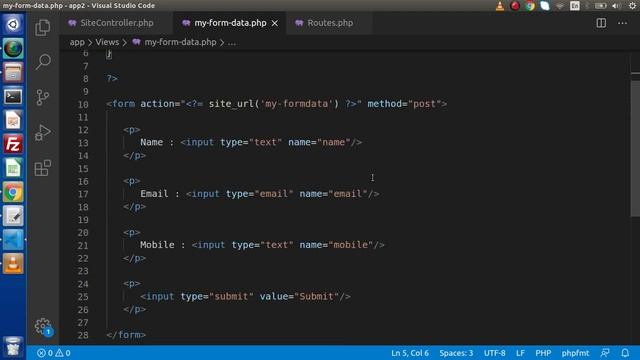640x360 pixels.
Task: Click the Name input line of code
Action: 251,142
